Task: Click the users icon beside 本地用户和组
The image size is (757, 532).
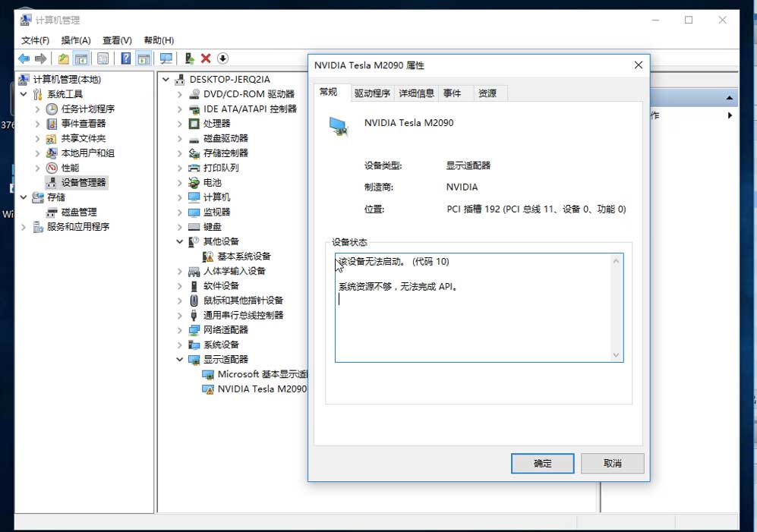Action: 52,153
